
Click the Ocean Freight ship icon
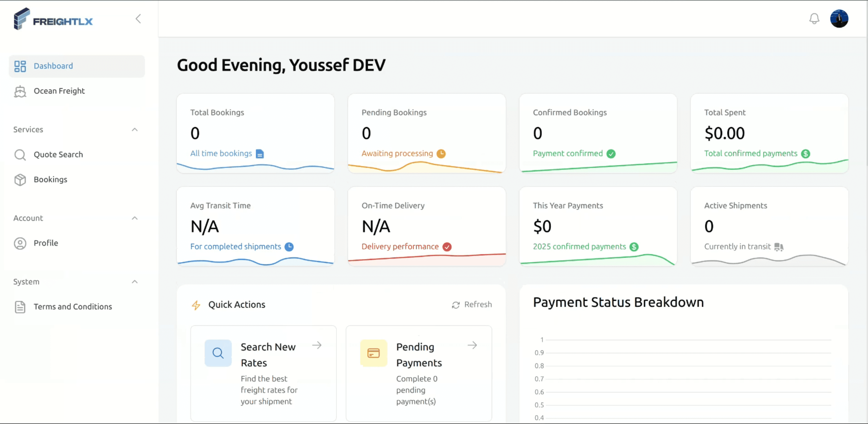20,91
